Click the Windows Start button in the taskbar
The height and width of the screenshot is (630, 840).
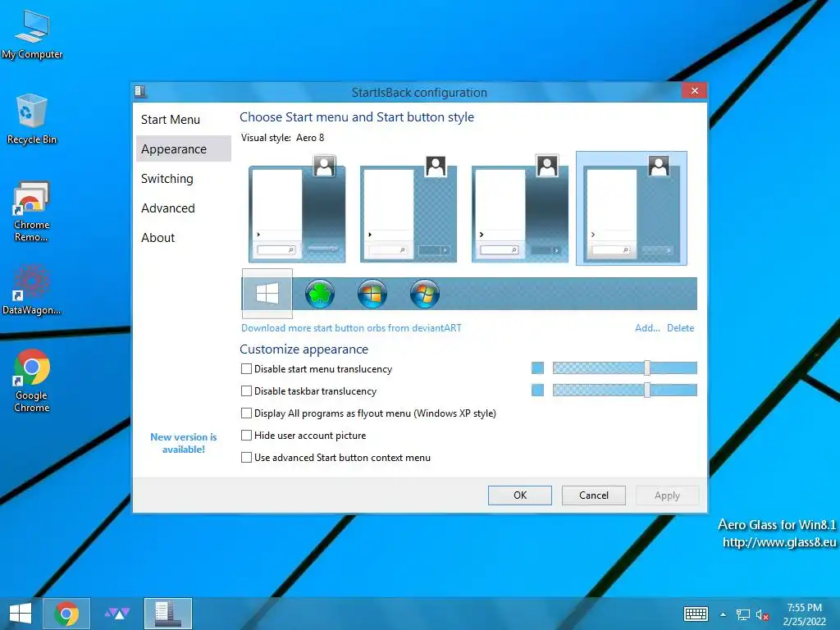tap(21, 614)
